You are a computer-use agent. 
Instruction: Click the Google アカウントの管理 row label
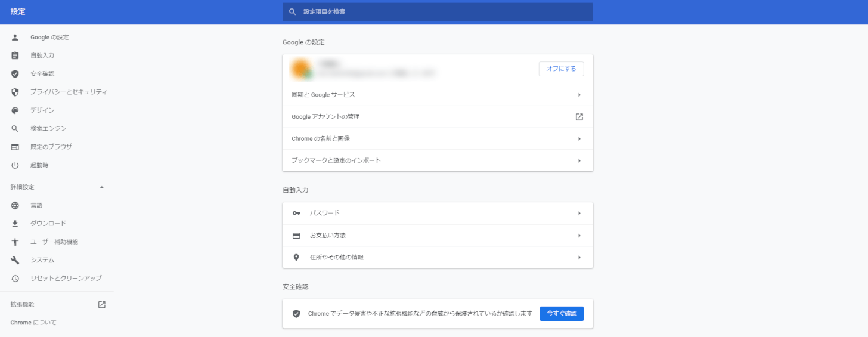pos(325,117)
